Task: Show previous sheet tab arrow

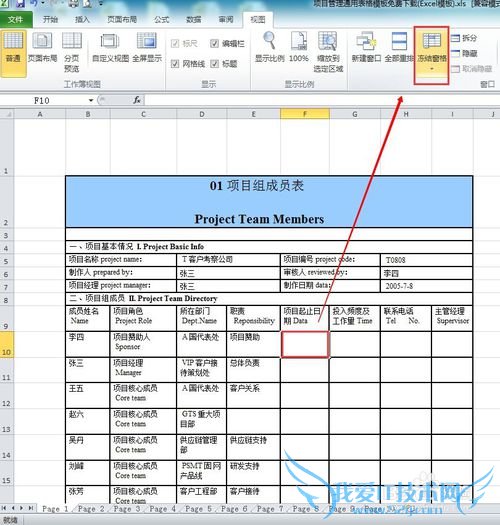Action: click(13, 508)
